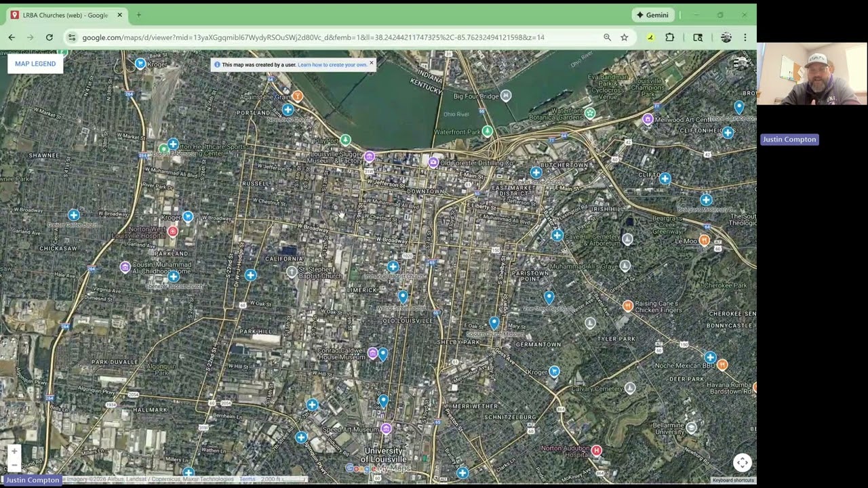Open the MAP LEGEND panel
868x488 pixels.
35,64
